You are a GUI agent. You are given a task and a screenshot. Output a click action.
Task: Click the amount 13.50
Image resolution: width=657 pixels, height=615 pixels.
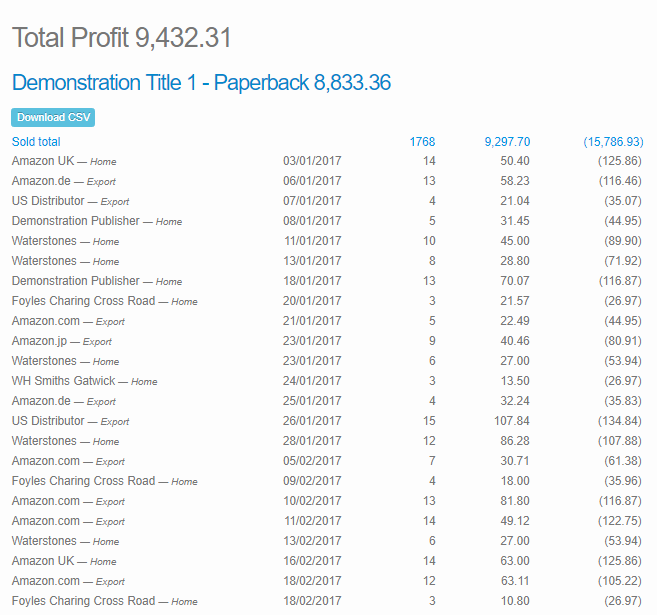[x=515, y=381]
